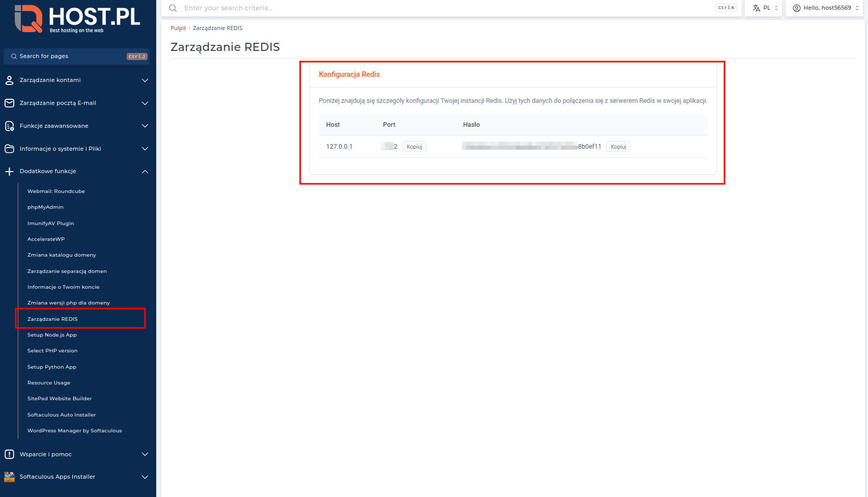Open Zarządzanie REDIS in sidebar
This screenshot has height=497, width=868.
click(x=52, y=319)
